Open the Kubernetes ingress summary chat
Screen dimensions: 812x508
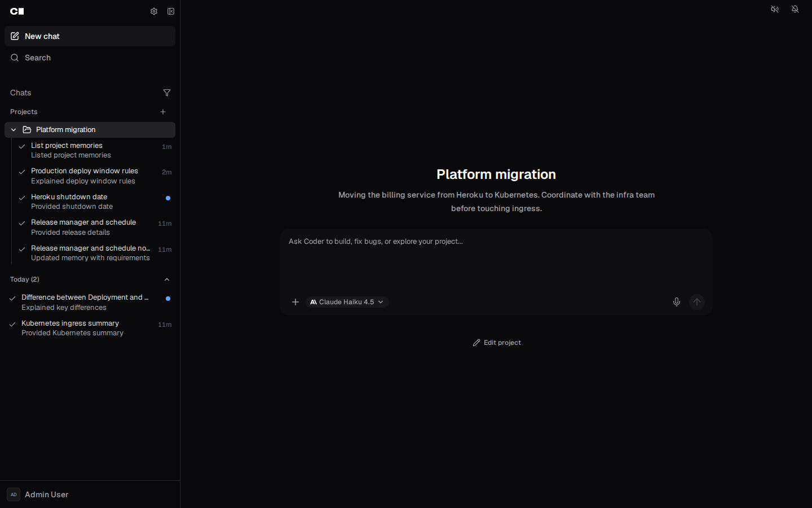(90, 328)
